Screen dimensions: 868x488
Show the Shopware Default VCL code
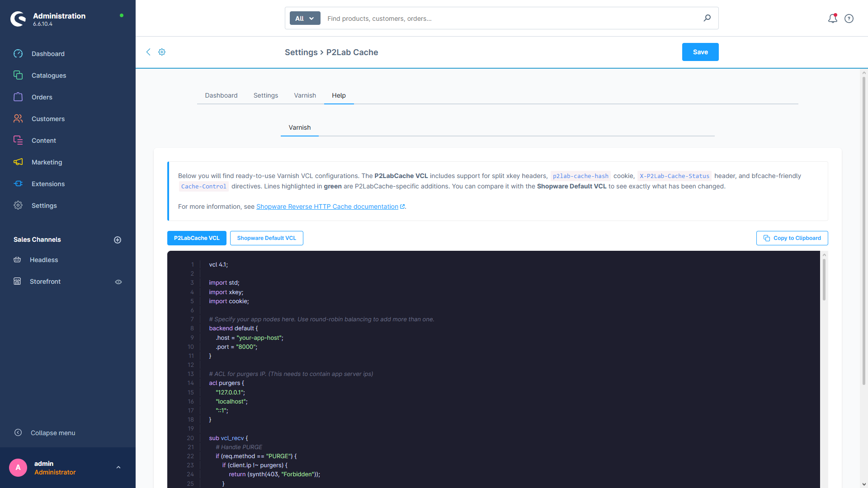click(267, 238)
